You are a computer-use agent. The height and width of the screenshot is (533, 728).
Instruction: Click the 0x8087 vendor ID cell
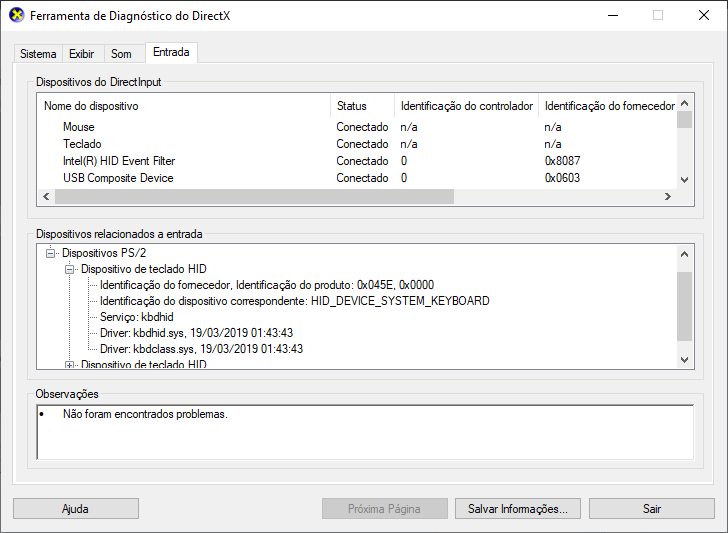[x=562, y=161]
